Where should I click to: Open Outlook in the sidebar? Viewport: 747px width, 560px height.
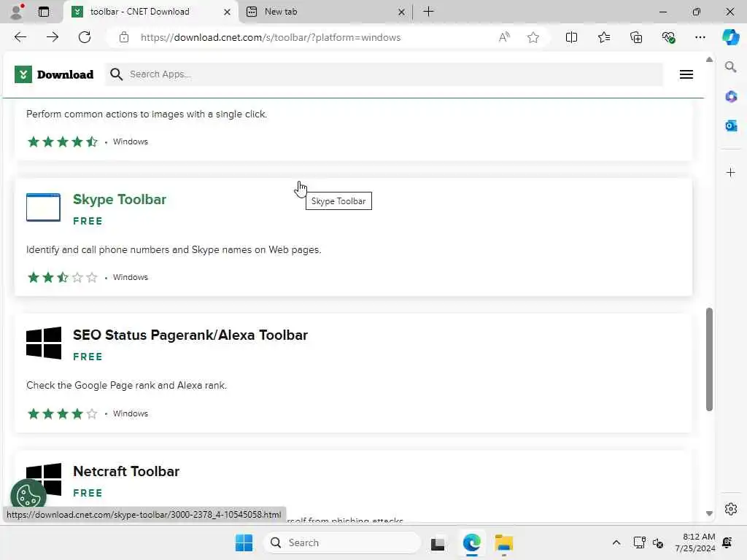tap(731, 125)
